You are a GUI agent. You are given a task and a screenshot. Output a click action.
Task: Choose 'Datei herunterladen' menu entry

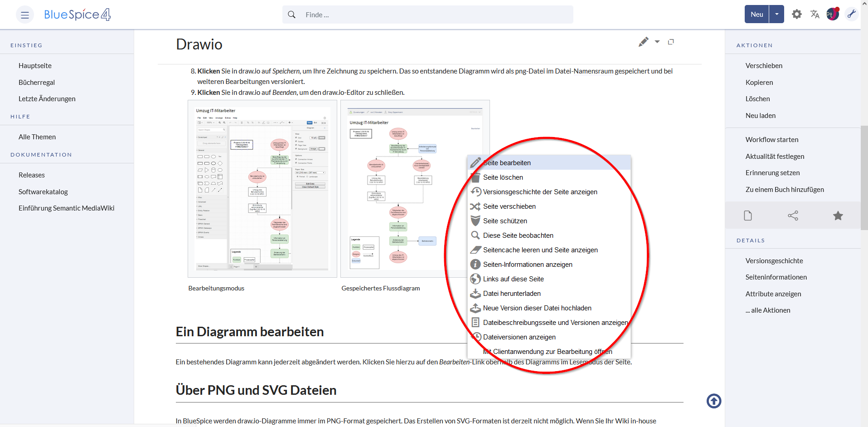549,294
